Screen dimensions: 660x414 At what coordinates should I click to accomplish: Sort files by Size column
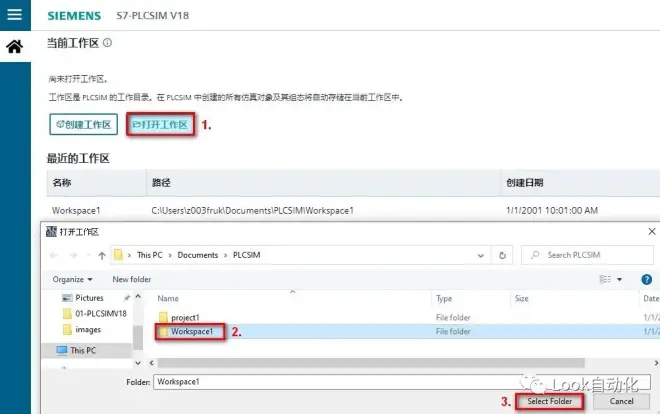coord(522,298)
